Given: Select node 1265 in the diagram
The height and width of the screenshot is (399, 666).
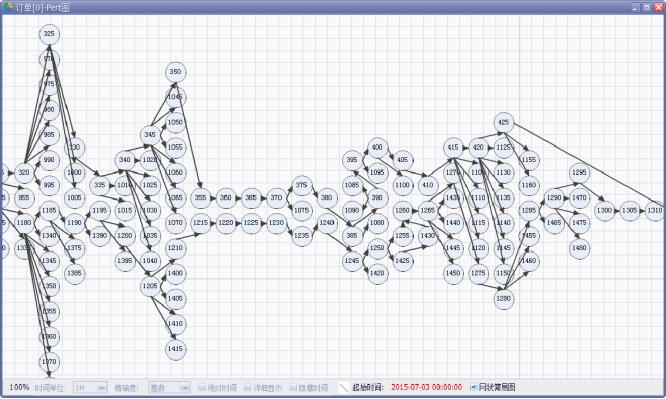Looking at the screenshot, I should click(x=428, y=210).
